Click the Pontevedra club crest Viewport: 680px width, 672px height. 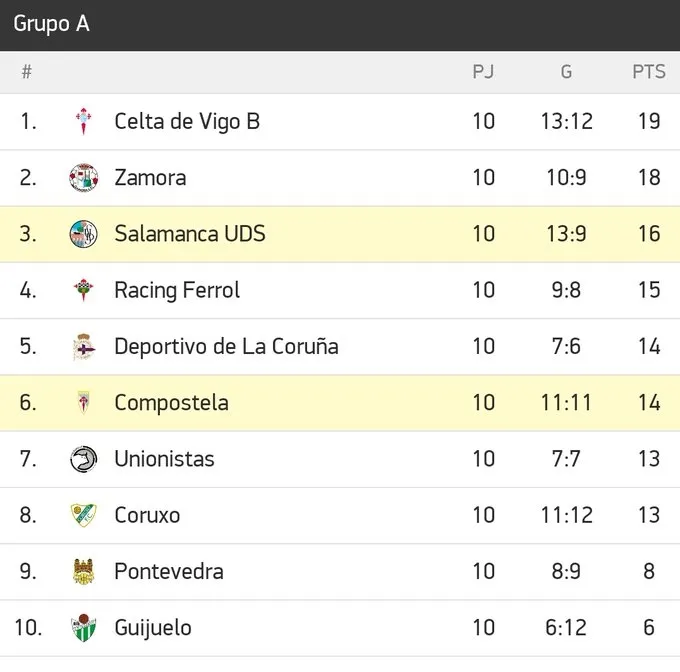(84, 572)
